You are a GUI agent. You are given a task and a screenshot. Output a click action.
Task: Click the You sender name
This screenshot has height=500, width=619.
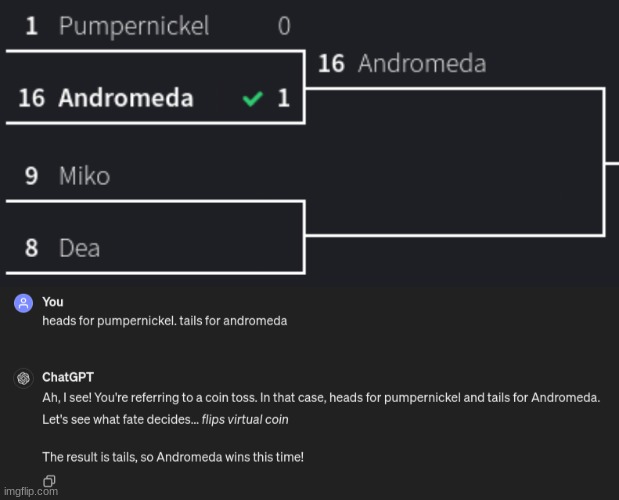point(53,301)
